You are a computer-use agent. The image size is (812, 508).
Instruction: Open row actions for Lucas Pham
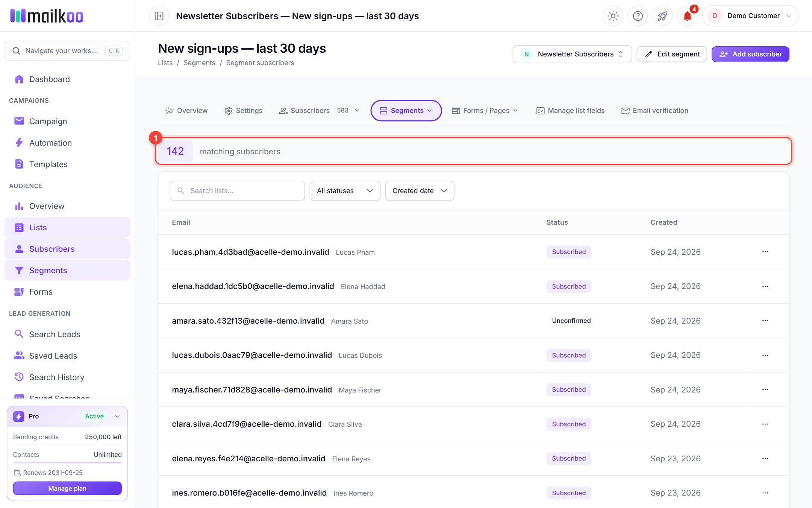tap(765, 252)
